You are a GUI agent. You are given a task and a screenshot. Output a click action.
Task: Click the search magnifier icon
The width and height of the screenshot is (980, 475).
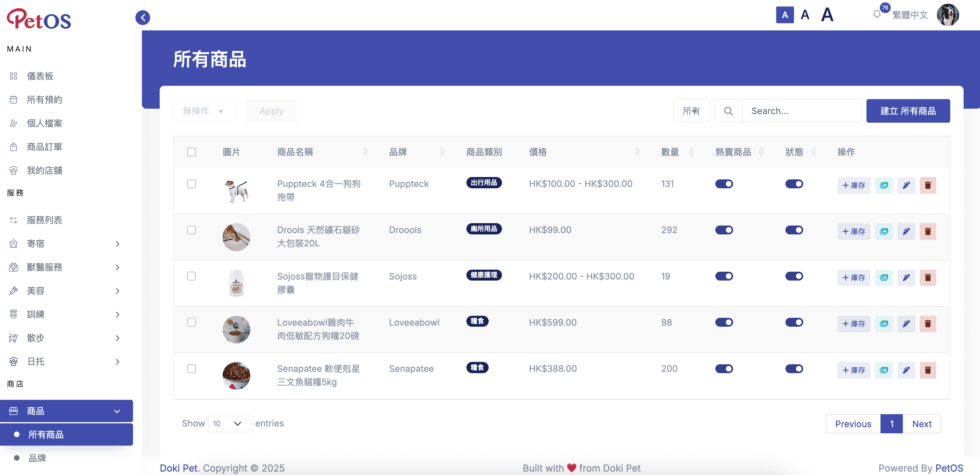point(728,111)
